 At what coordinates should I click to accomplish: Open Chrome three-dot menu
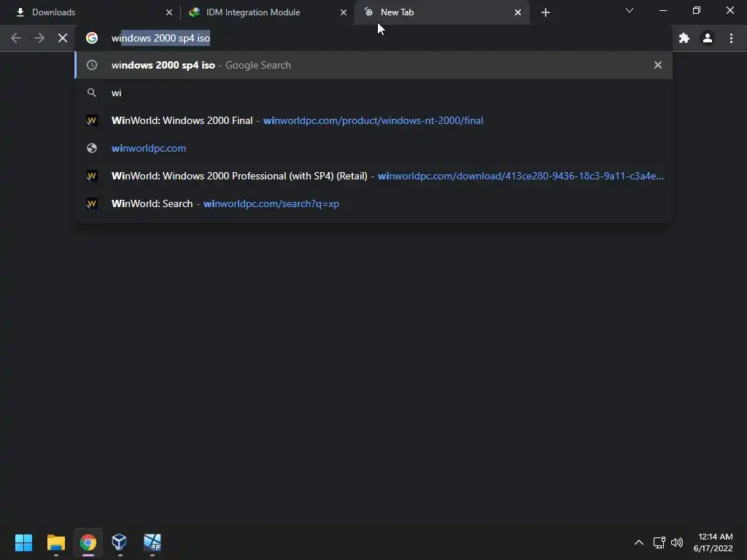[731, 38]
